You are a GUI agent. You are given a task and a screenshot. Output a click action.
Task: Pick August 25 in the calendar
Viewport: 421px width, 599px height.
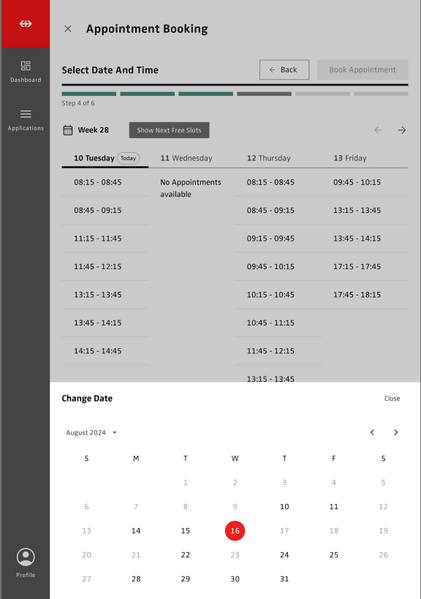pyautogui.click(x=334, y=555)
